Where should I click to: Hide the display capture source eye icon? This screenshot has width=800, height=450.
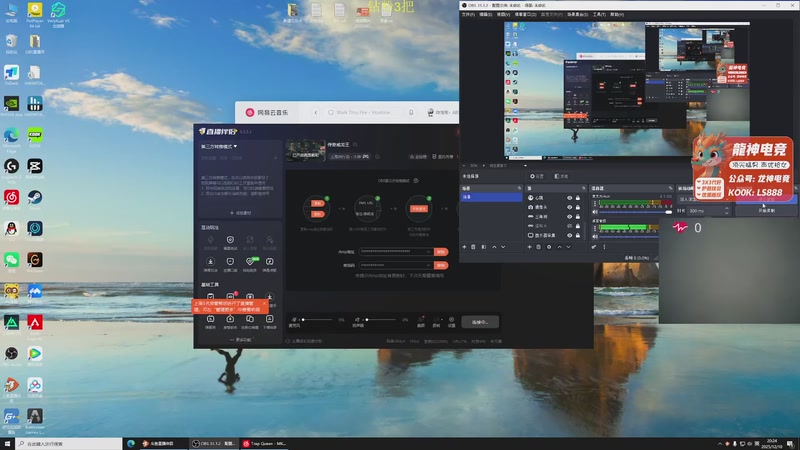tap(569, 235)
